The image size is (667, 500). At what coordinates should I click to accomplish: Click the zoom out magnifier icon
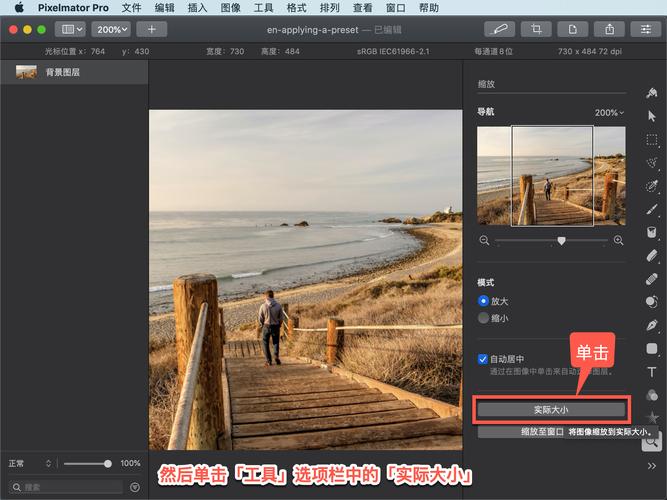click(x=484, y=240)
